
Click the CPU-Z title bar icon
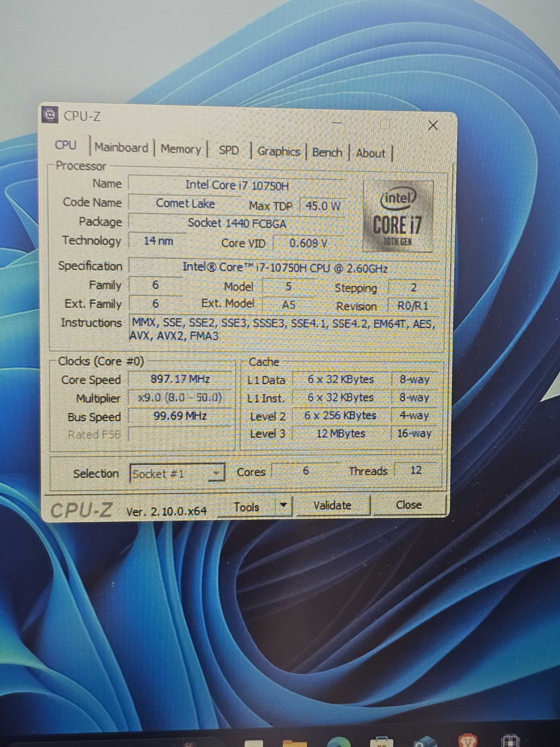click(x=50, y=115)
